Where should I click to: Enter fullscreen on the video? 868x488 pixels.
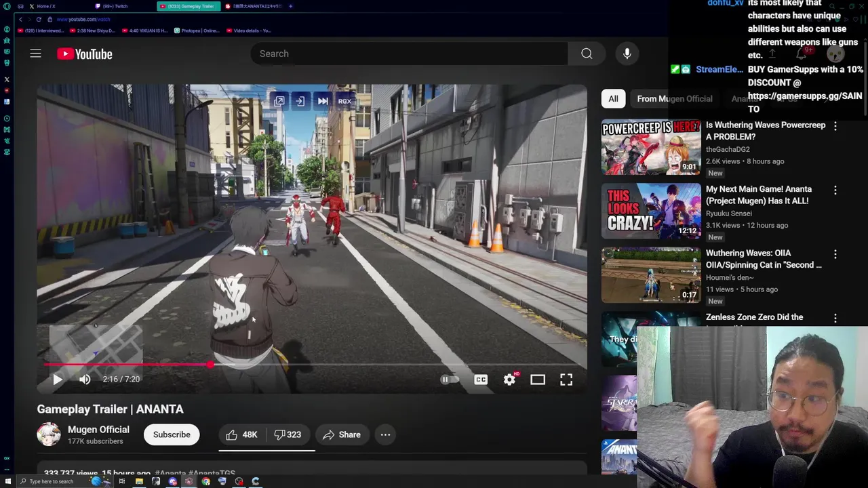[566, 380]
